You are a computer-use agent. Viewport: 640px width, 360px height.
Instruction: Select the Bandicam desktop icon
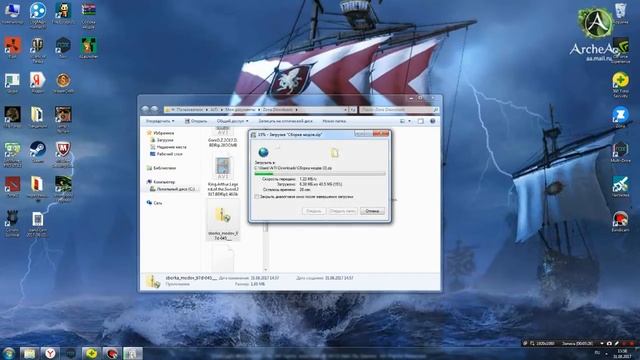point(620,222)
